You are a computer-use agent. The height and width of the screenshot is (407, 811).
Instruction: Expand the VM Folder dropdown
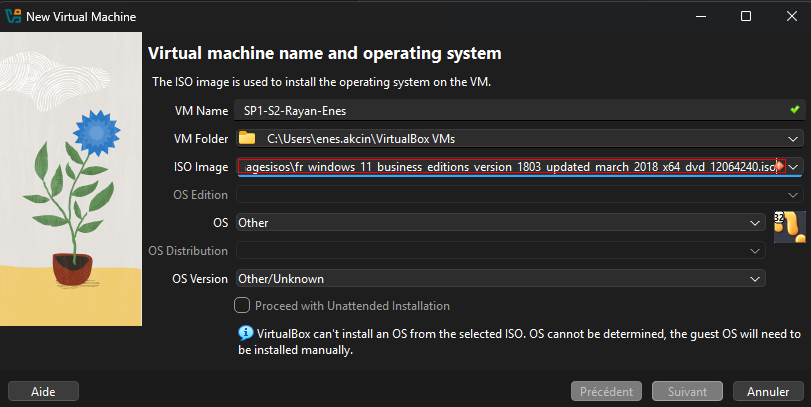click(793, 138)
